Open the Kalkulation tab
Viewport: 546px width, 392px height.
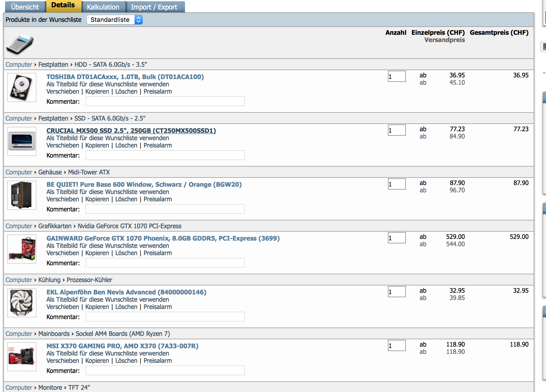(x=103, y=7)
